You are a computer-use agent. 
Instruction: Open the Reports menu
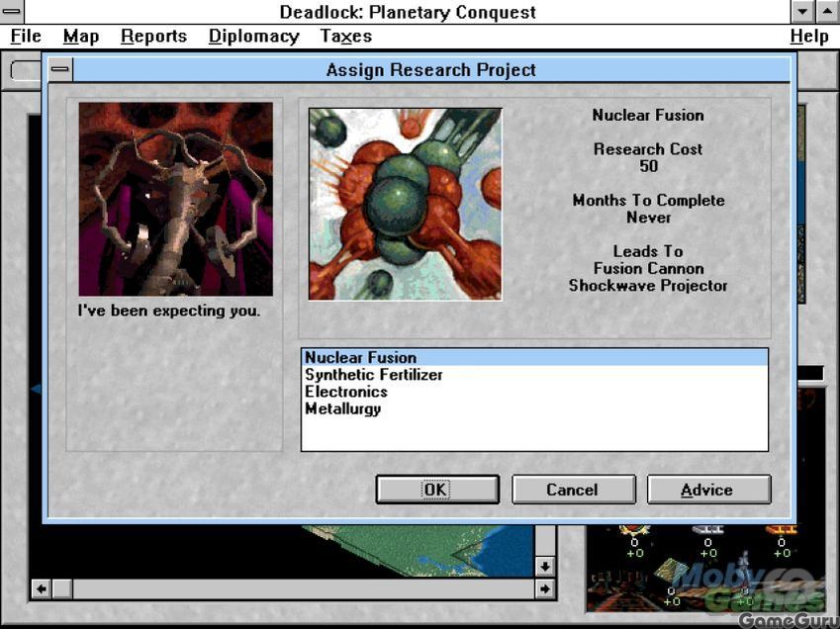tap(153, 36)
